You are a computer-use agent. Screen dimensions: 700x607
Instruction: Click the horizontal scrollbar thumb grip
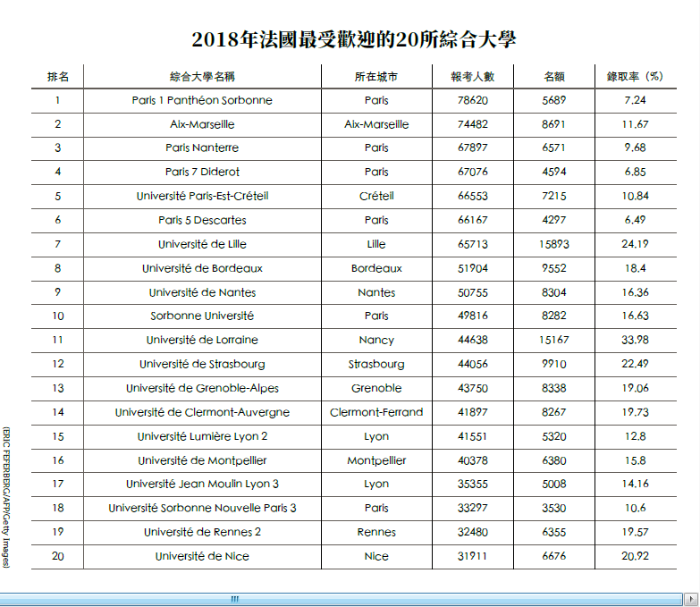point(235,598)
